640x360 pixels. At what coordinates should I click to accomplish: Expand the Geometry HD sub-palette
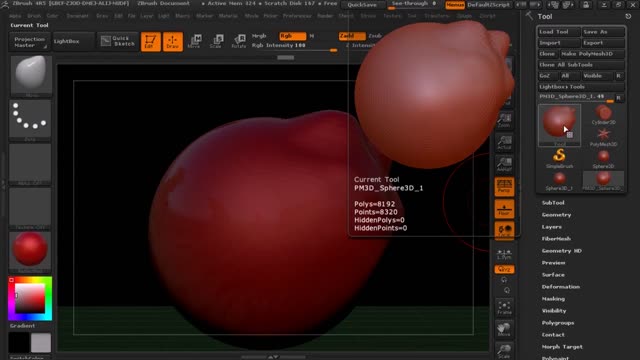(562, 251)
